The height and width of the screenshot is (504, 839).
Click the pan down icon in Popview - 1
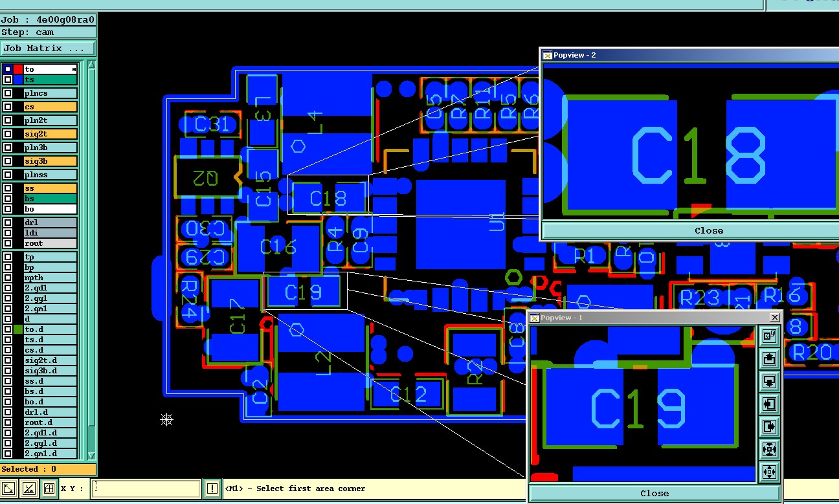tap(769, 381)
